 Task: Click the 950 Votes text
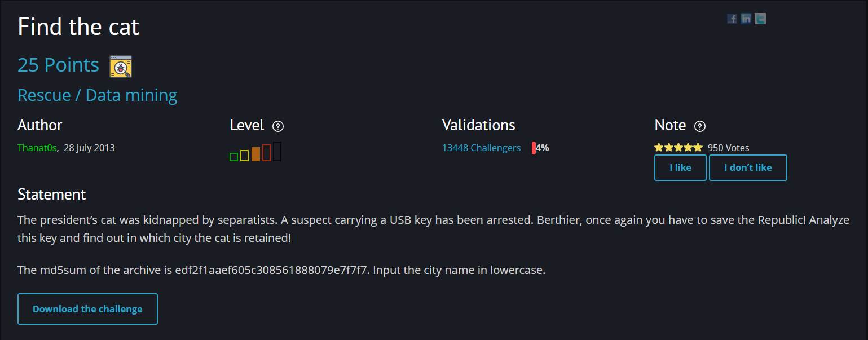pos(728,148)
